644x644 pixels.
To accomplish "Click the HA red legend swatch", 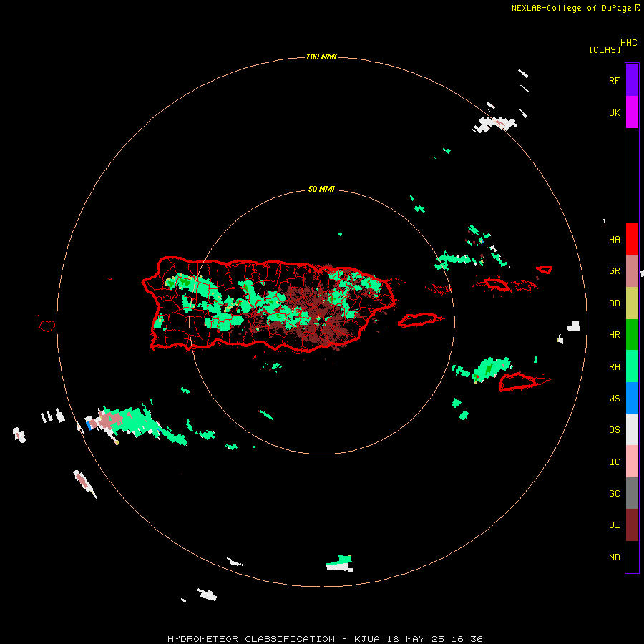I will (632, 239).
